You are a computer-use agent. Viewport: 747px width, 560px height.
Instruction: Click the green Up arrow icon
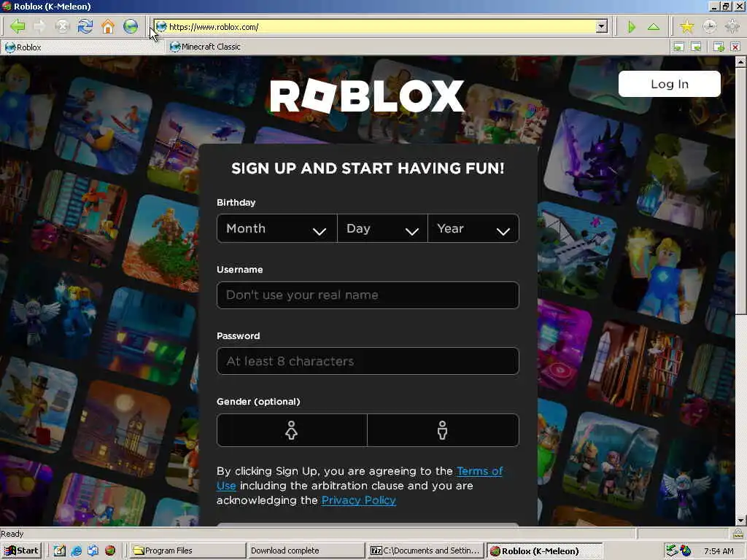654,27
